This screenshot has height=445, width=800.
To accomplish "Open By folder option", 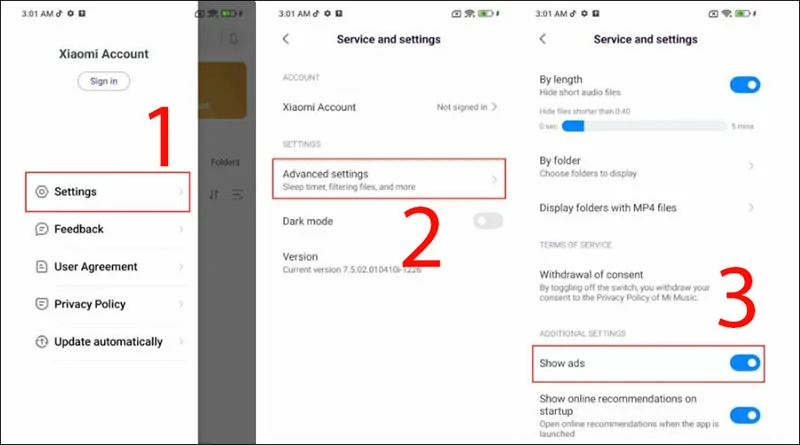I will pyautogui.click(x=646, y=166).
